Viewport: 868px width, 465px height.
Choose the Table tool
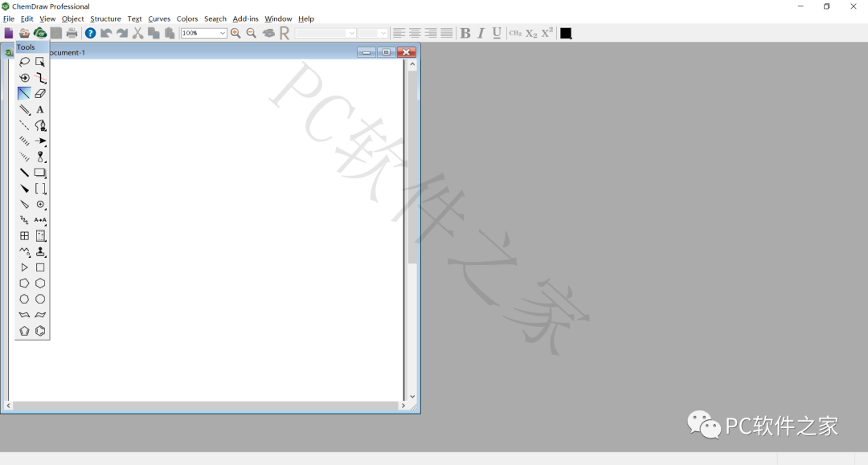(x=24, y=236)
